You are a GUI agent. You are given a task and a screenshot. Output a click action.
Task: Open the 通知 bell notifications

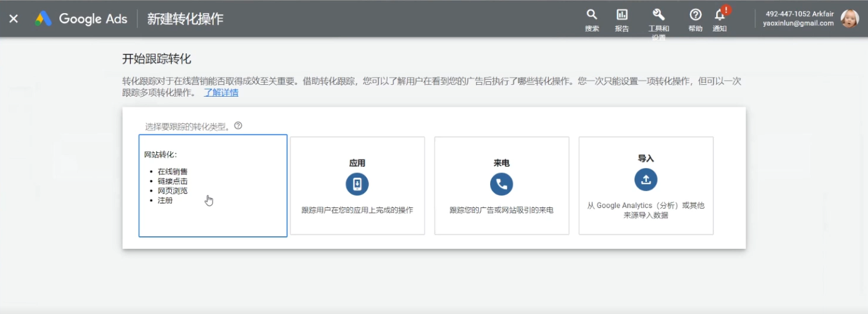click(x=719, y=20)
